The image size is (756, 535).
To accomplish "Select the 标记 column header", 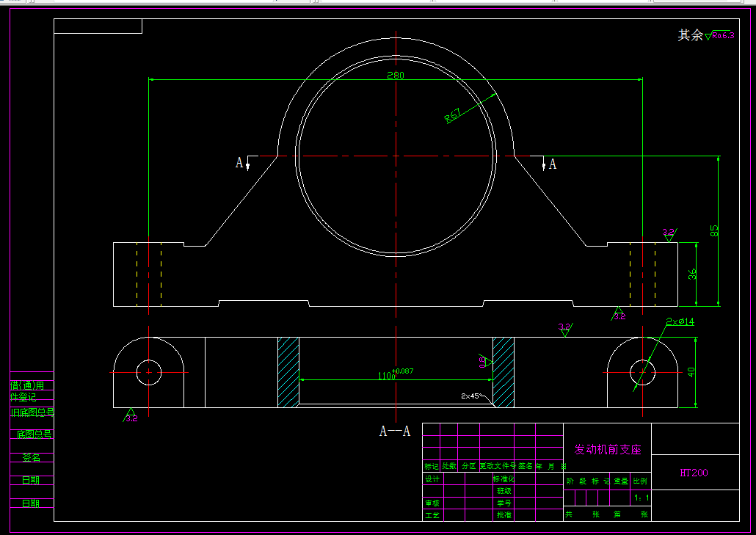I will 432,466.
